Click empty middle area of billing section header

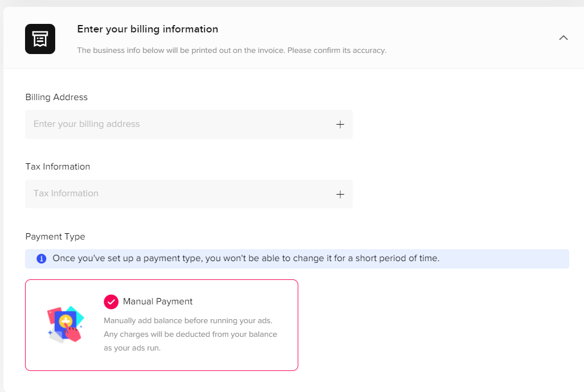[467, 38]
